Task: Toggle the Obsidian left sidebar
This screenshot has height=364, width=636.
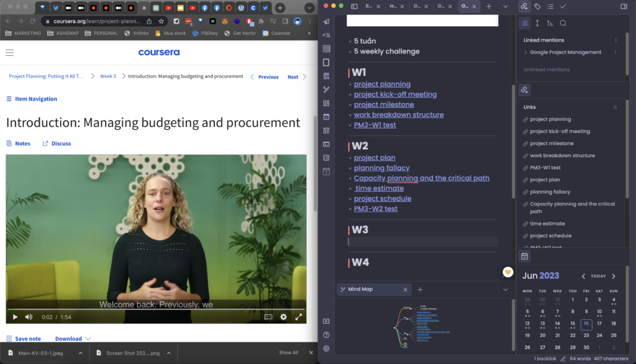Action: pyautogui.click(x=354, y=6)
